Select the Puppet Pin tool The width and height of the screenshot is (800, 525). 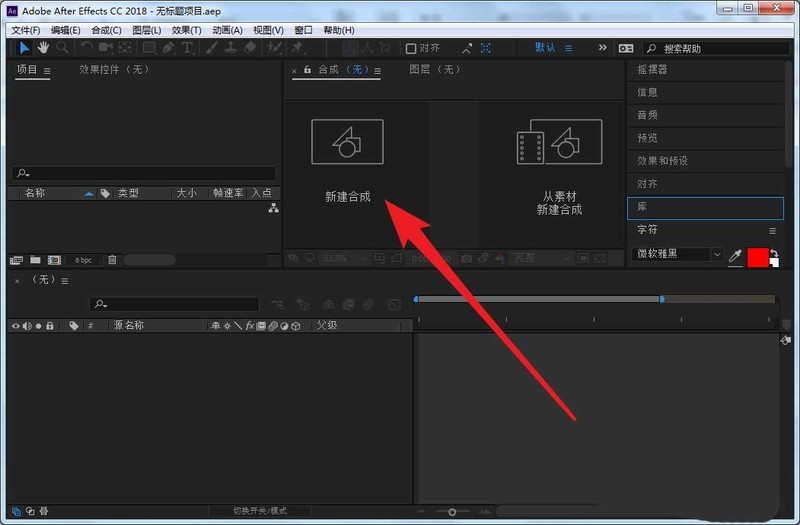297,48
